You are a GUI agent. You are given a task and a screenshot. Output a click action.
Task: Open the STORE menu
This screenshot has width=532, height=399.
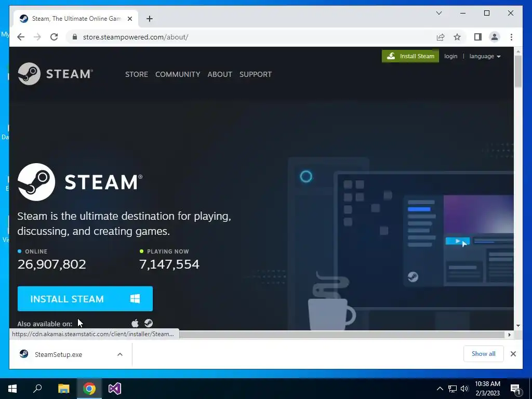tap(137, 74)
